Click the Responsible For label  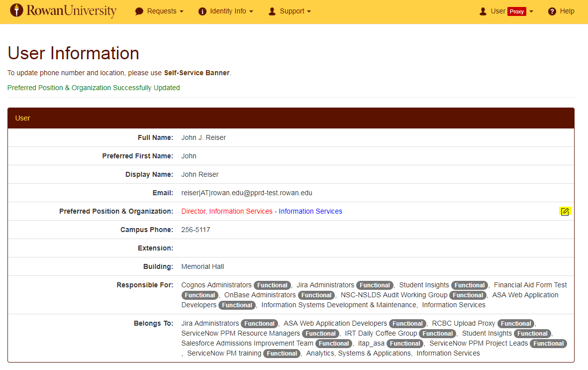tap(145, 285)
